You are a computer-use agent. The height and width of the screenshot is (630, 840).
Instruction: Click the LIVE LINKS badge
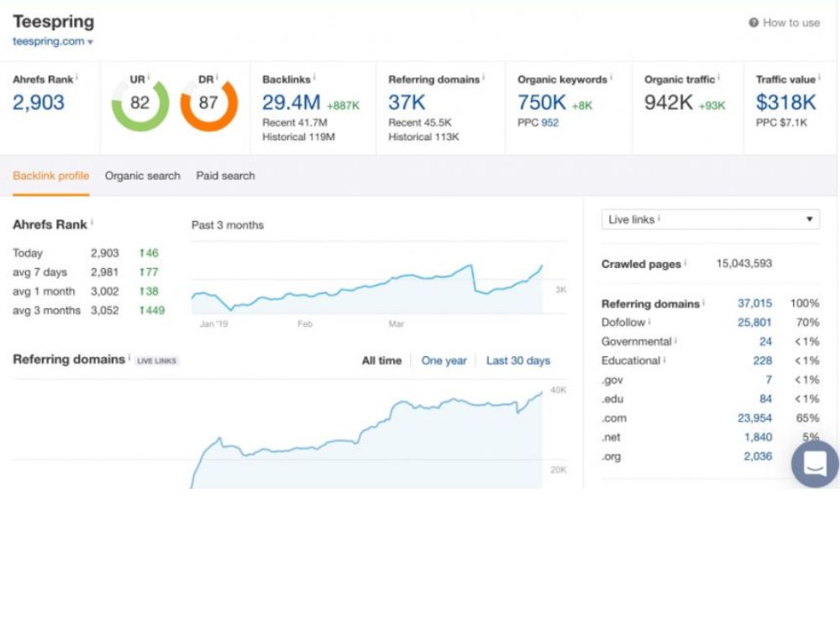(x=156, y=361)
